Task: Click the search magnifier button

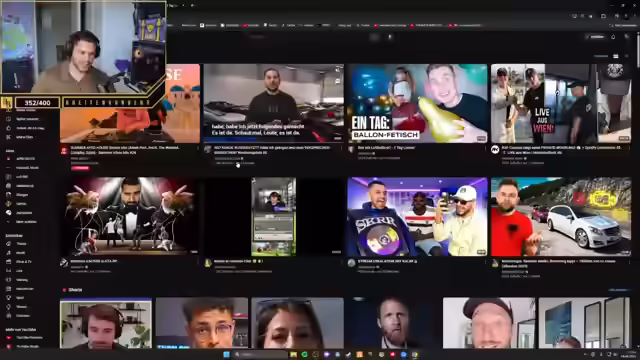Action: [374, 37]
